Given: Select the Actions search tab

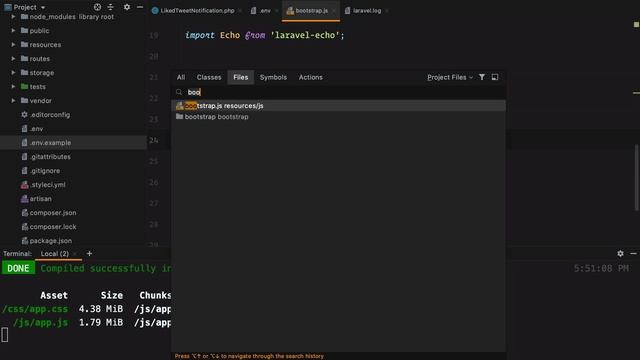Looking at the screenshot, I should (x=311, y=77).
